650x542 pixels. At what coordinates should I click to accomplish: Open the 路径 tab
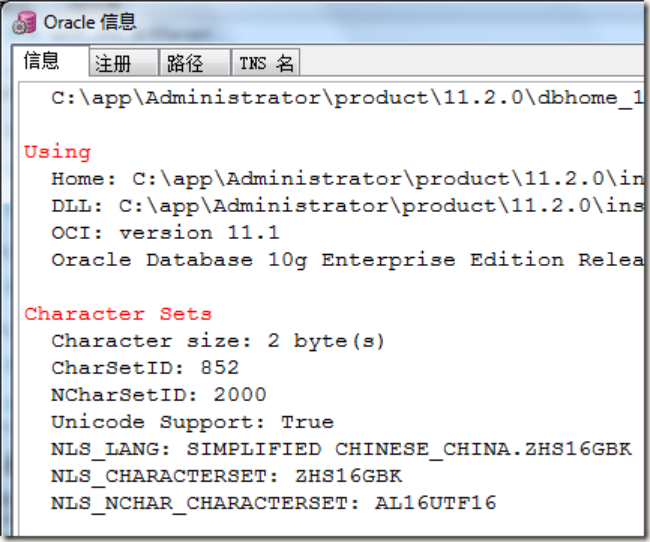[x=195, y=63]
